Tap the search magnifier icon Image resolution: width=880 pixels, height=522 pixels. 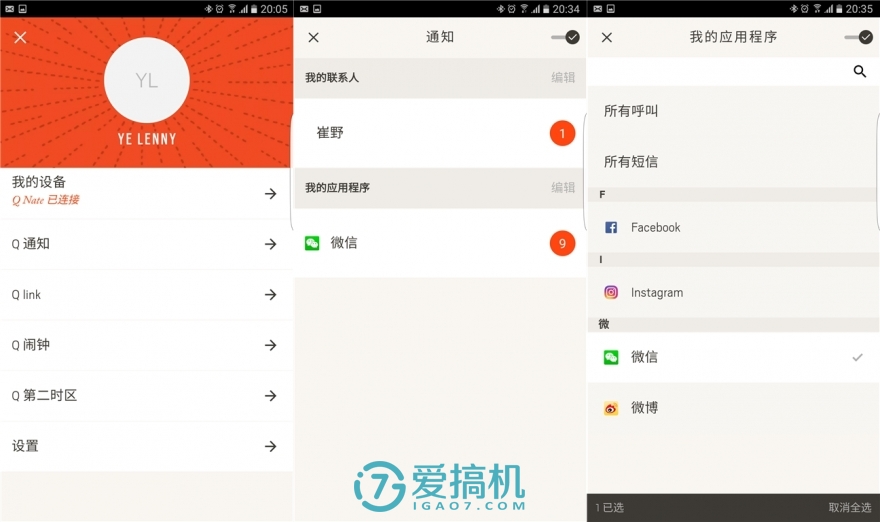click(x=860, y=71)
